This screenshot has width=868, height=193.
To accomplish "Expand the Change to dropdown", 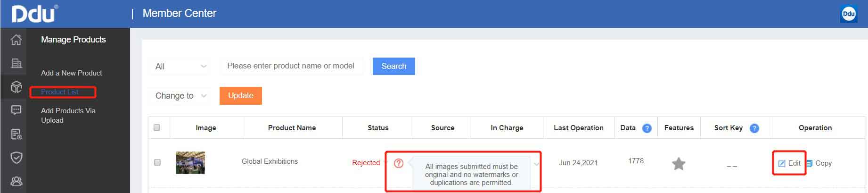I will pos(180,96).
